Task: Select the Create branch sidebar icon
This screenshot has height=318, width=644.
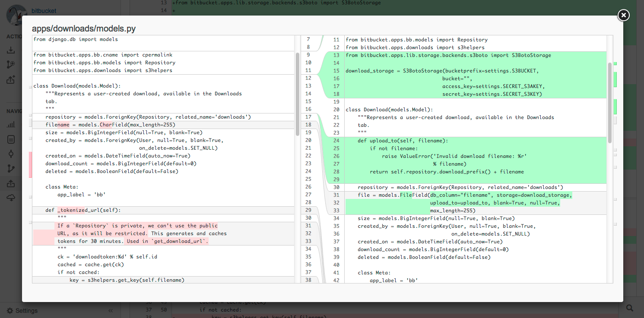Action: [11, 65]
